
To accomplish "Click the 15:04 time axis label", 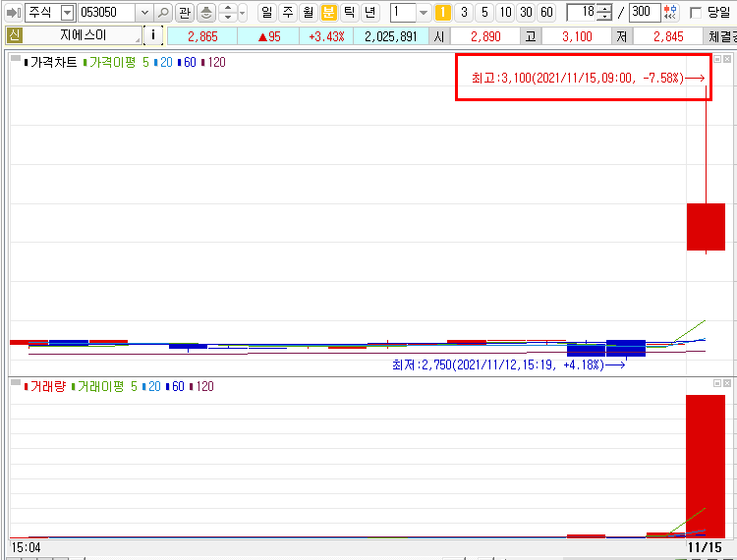I will (26, 547).
